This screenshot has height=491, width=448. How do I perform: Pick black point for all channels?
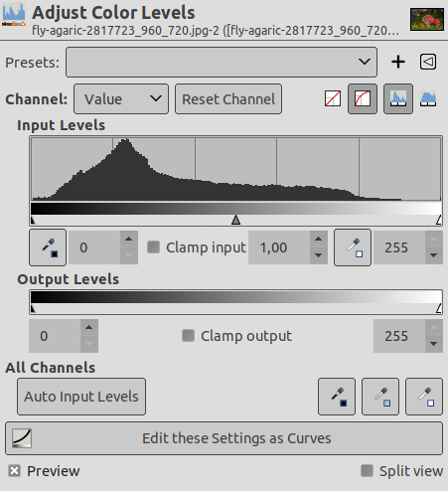pyautogui.click(x=337, y=397)
